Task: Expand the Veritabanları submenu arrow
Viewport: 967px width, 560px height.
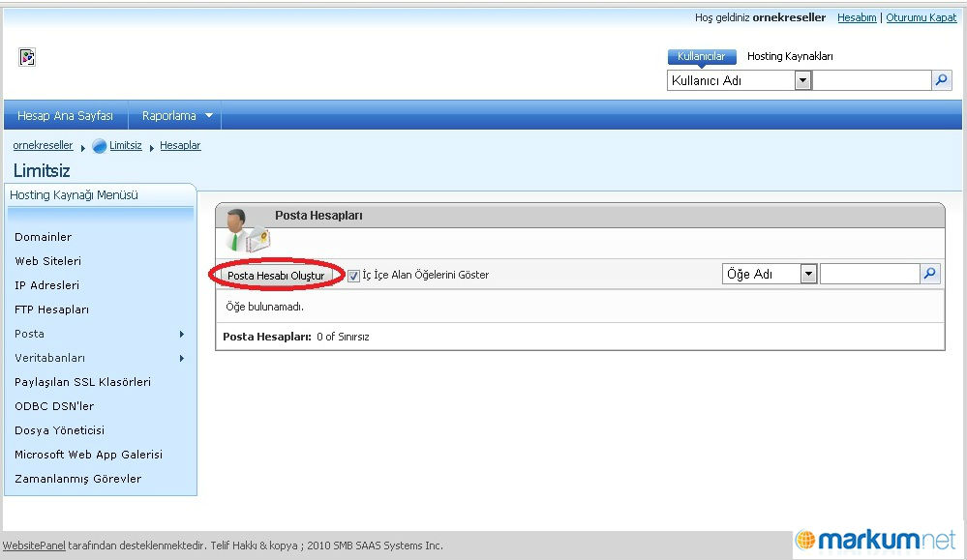Action: 182,358
